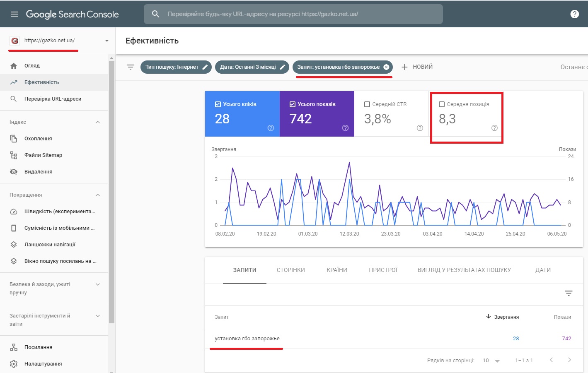
Task: Add a НОВИЙ filter
Action: coord(417,67)
